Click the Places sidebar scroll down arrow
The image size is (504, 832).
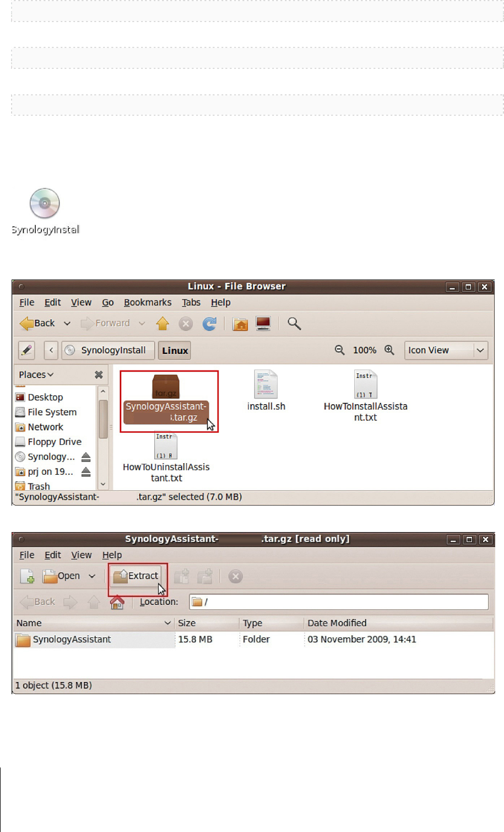point(103,484)
